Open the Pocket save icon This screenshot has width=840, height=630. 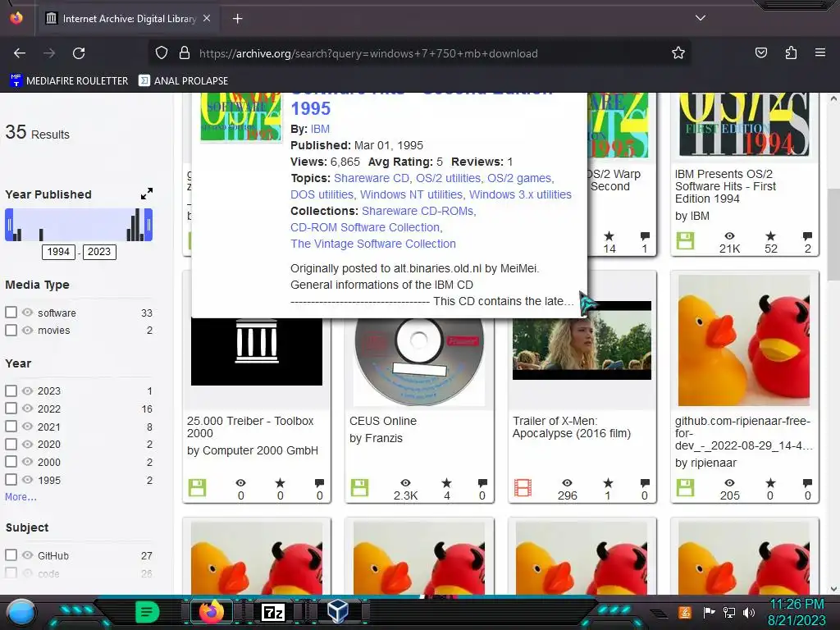click(760, 52)
